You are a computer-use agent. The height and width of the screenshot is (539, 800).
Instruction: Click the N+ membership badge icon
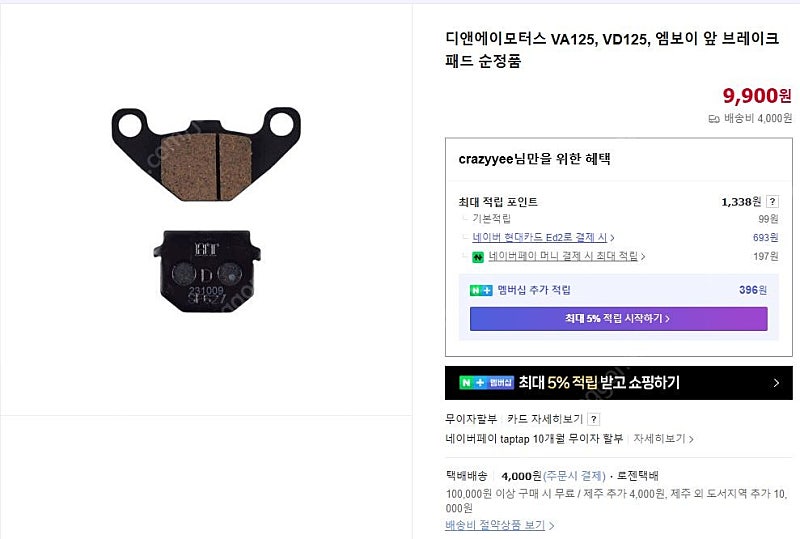(x=481, y=290)
